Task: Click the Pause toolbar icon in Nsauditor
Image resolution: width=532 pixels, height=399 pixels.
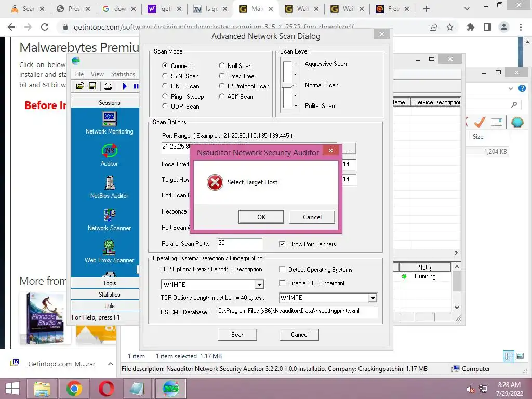Action: pos(136,86)
